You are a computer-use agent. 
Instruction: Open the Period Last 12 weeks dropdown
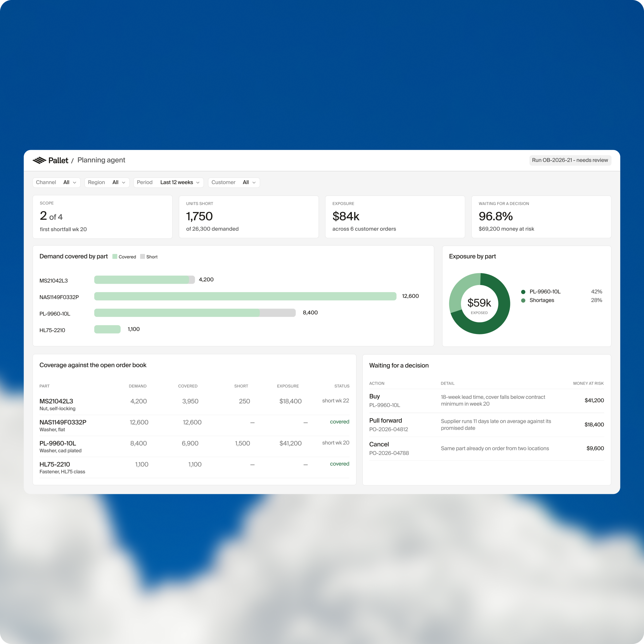[169, 182]
